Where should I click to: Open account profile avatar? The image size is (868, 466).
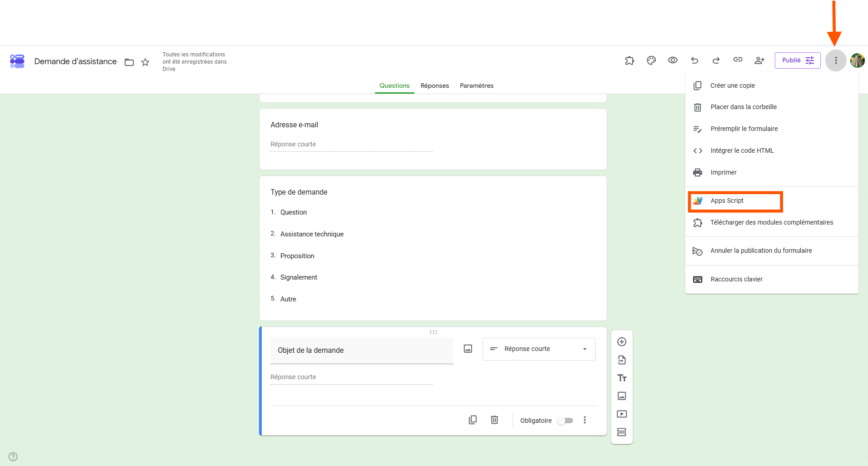[858, 60]
